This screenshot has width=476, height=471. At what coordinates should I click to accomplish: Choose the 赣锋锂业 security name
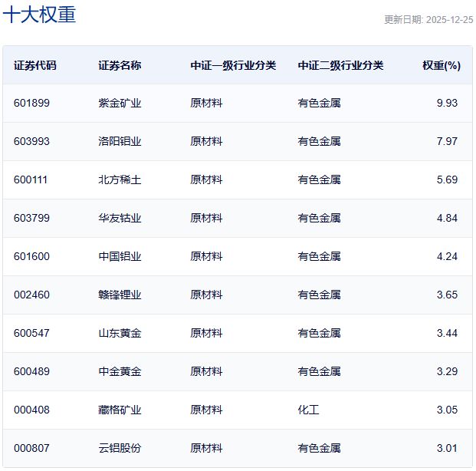[120, 295]
